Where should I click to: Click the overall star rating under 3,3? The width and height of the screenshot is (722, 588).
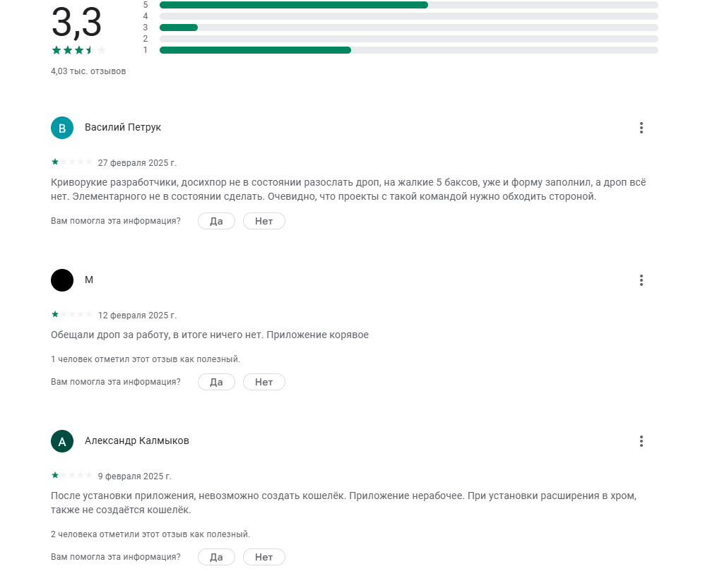click(x=78, y=50)
